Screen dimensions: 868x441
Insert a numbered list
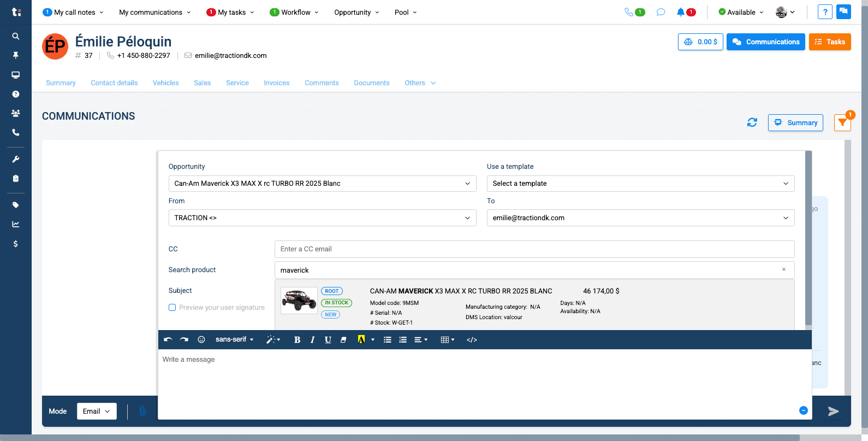click(403, 340)
